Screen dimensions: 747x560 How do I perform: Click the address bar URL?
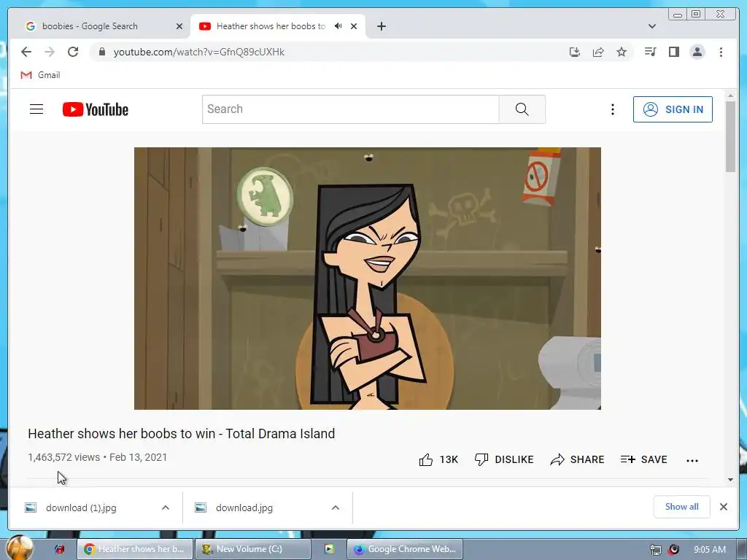tap(198, 52)
